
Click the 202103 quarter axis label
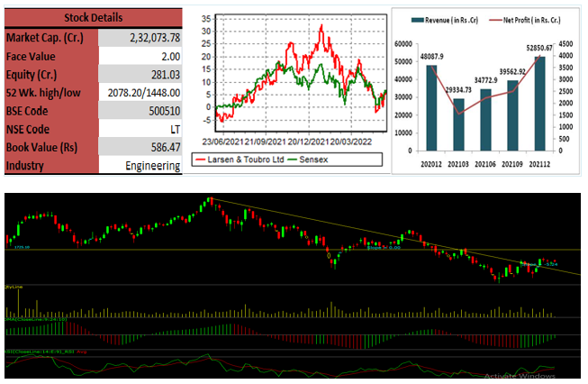pyautogui.click(x=458, y=164)
